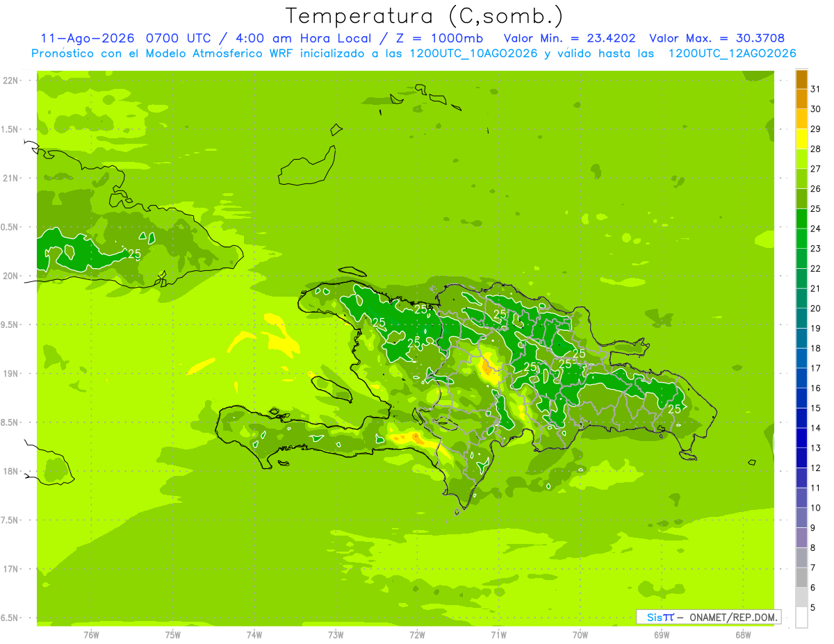This screenshot has width=834, height=644.
Task: Click the "70W" longitude axis label
Action: 580,635
